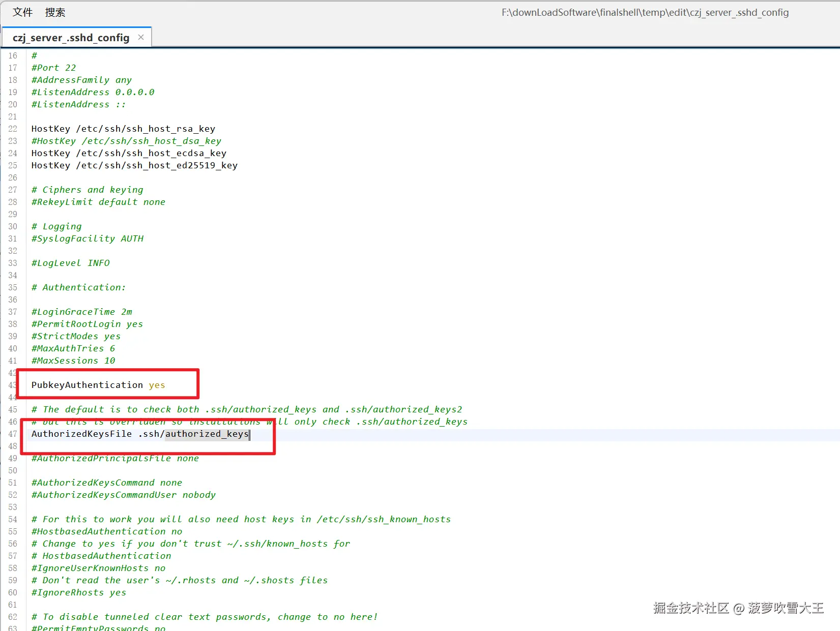Click the '#LogLevel INFO' line
The height and width of the screenshot is (631, 840).
tap(70, 263)
